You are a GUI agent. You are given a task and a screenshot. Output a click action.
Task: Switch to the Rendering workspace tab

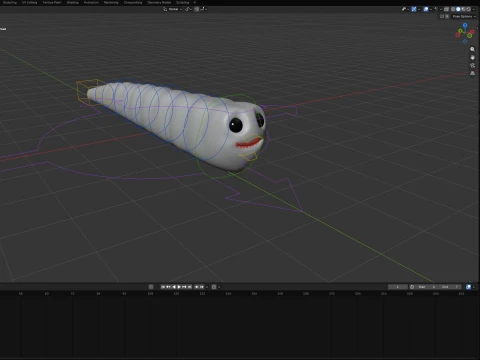pyautogui.click(x=111, y=2)
